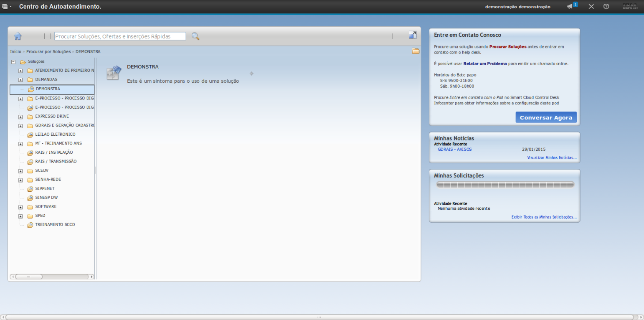644x320 pixels.
Task: Click the X sign-out icon in header
Action: click(x=591, y=7)
